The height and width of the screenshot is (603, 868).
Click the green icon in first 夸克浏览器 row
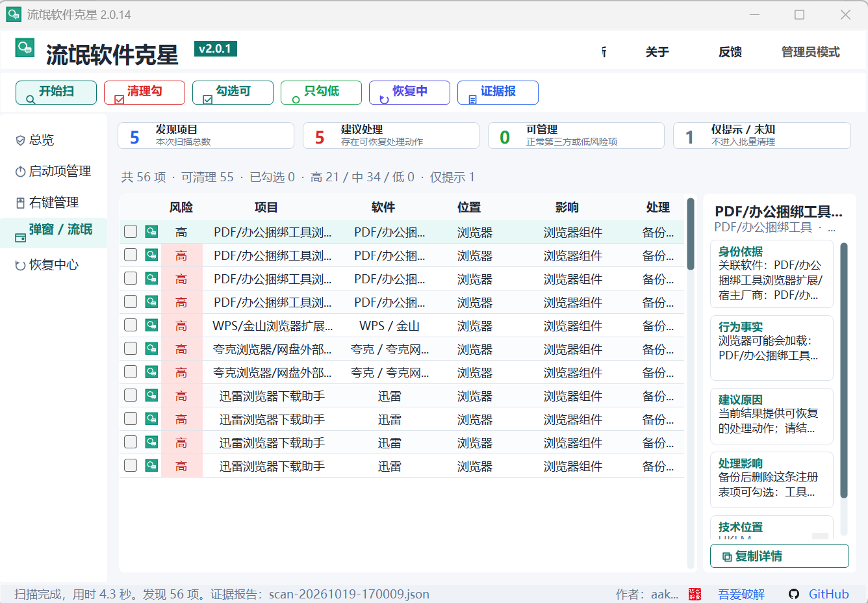pos(151,348)
